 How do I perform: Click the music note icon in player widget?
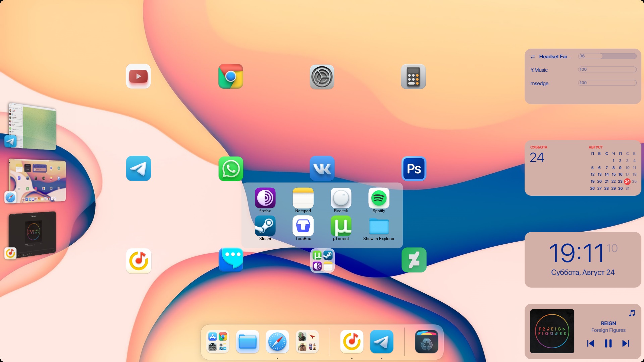click(x=632, y=313)
